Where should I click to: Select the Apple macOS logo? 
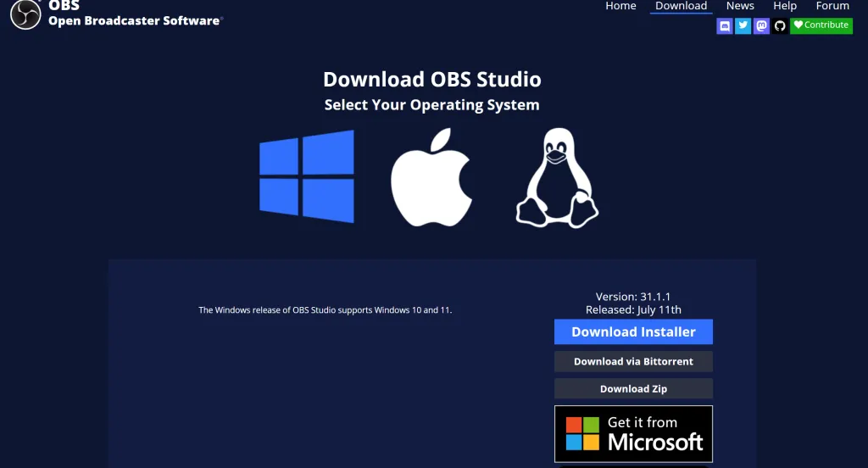click(431, 177)
